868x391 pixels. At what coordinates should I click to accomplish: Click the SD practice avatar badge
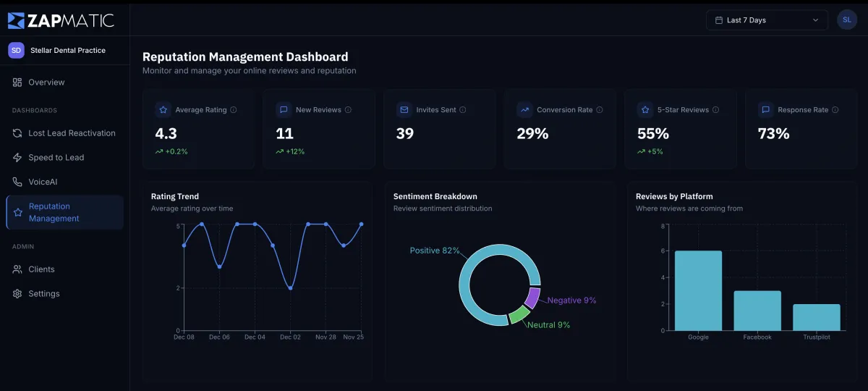tap(17, 50)
